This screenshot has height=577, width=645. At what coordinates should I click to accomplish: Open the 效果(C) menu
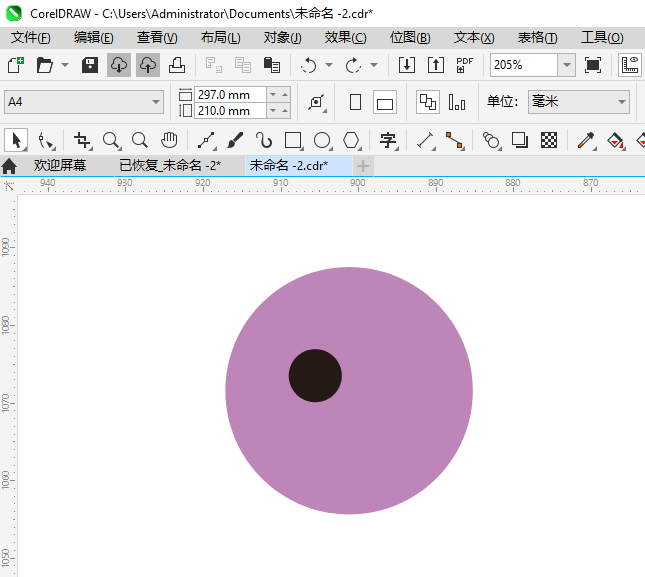pos(346,38)
